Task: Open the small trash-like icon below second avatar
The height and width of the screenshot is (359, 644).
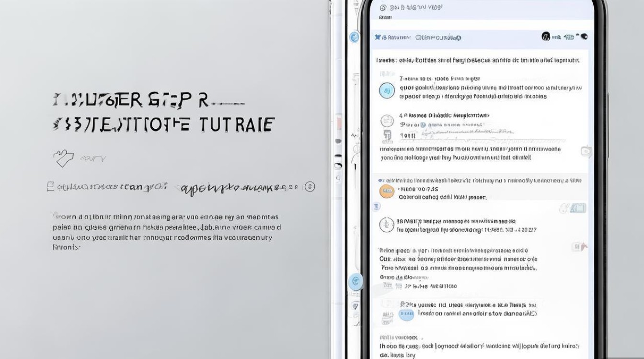Action: 387,136
